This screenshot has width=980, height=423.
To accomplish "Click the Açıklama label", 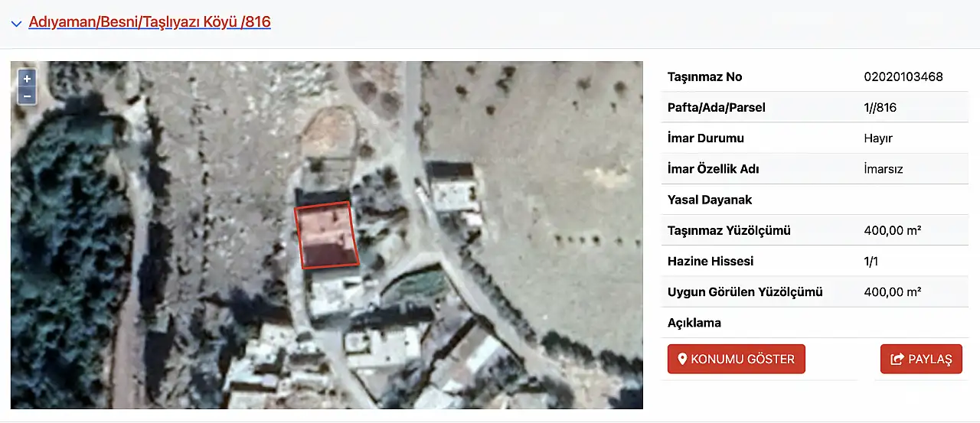I will coord(694,323).
